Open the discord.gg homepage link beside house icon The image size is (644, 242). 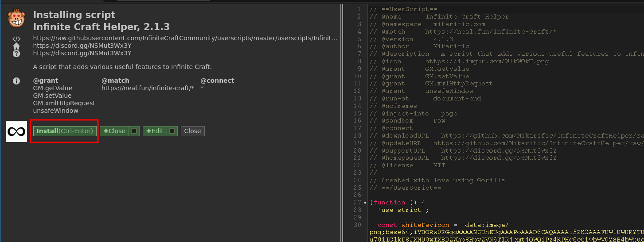tap(82, 46)
